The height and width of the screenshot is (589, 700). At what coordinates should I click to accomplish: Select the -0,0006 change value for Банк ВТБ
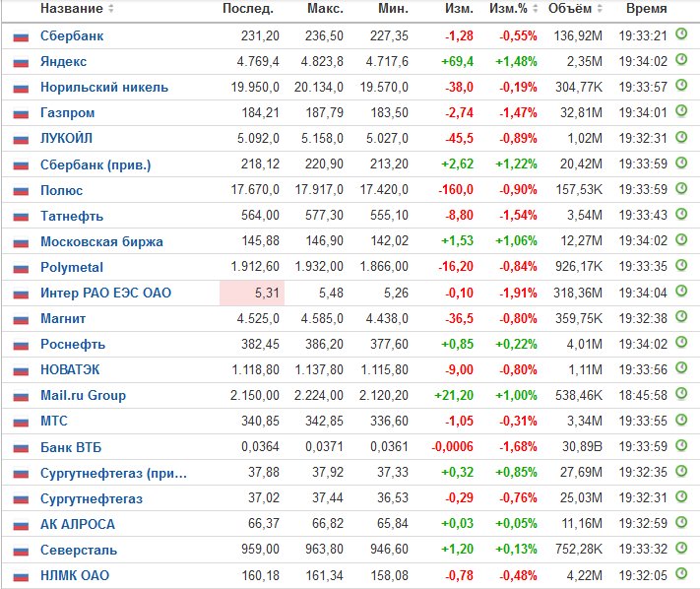(452, 446)
